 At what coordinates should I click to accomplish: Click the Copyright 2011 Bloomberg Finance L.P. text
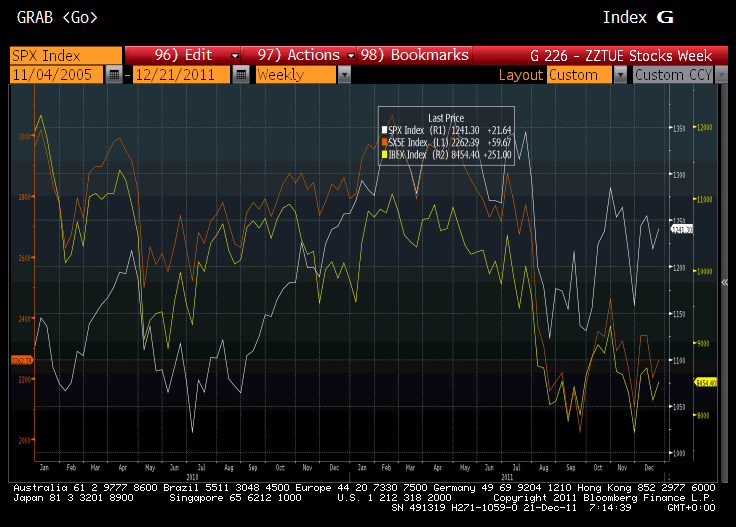click(x=604, y=497)
